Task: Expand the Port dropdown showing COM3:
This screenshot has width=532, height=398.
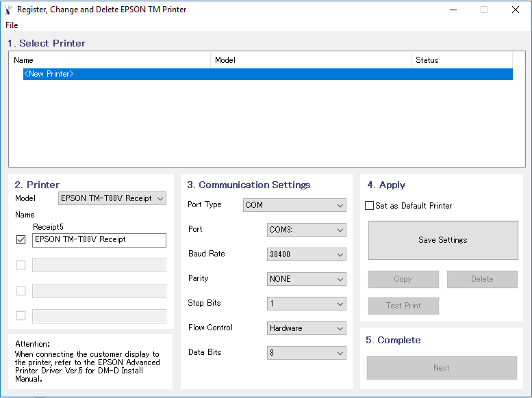Action: pyautogui.click(x=306, y=230)
